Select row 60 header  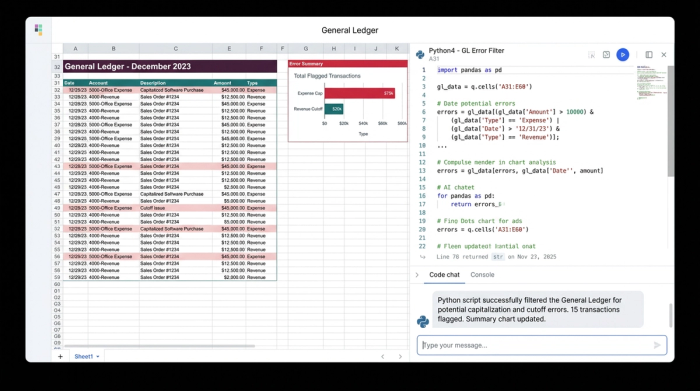tap(57, 284)
